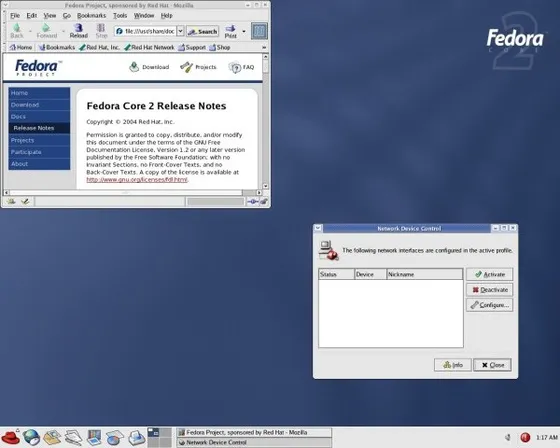The image size is (560, 448).
Task: Click the FAQ icon on Fedora page header
Action: tap(235, 67)
